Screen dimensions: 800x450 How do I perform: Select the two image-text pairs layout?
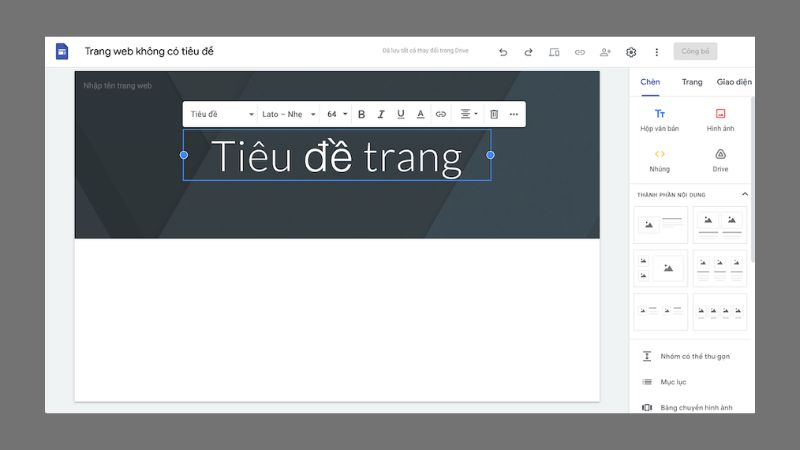661,312
